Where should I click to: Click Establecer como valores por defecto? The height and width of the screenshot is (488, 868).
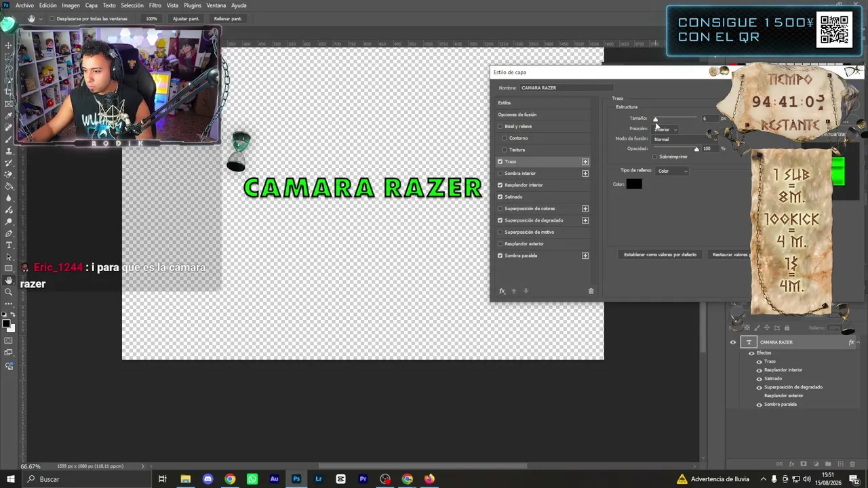[660, 255]
